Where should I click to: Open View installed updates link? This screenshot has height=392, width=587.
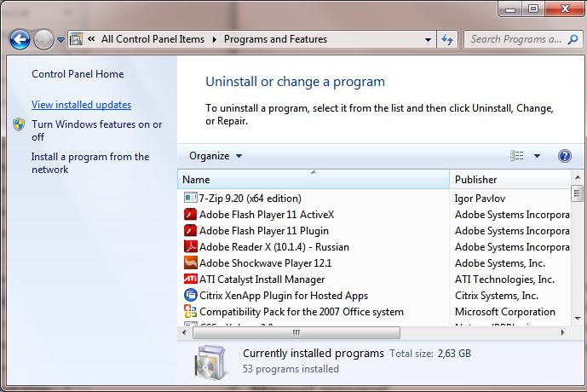tap(81, 105)
